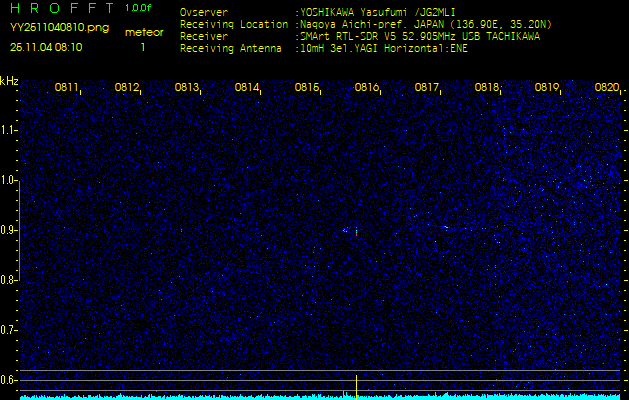Image resolution: width=629 pixels, height=400 pixels.
Task: Click the 0811 time marker
Action: pyautogui.click(x=67, y=88)
